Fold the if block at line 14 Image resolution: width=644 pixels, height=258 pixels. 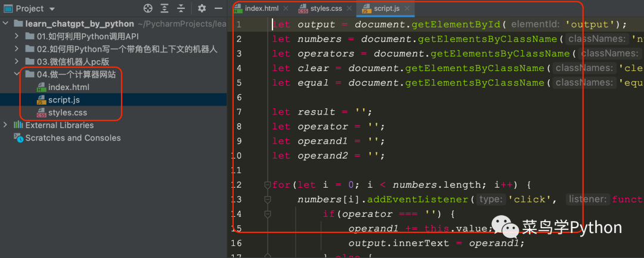(268, 214)
